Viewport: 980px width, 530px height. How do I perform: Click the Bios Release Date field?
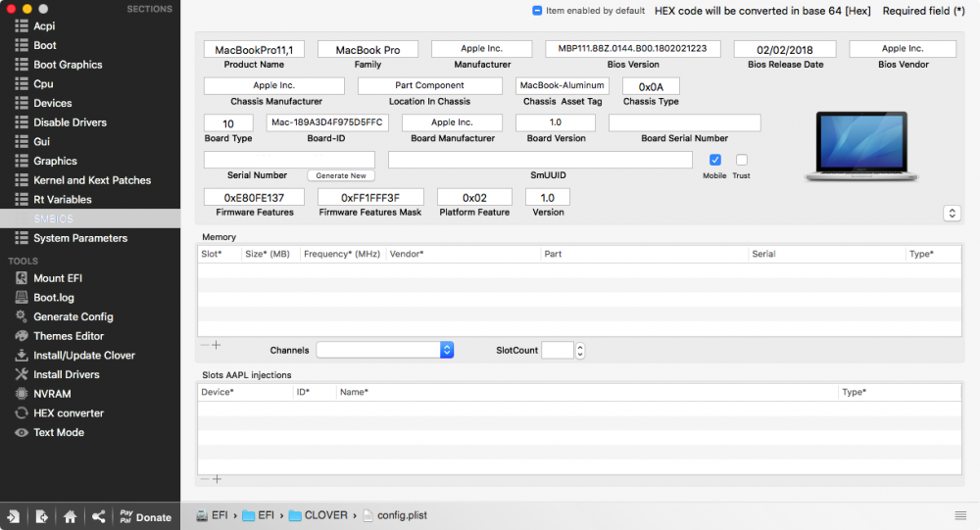(784, 49)
